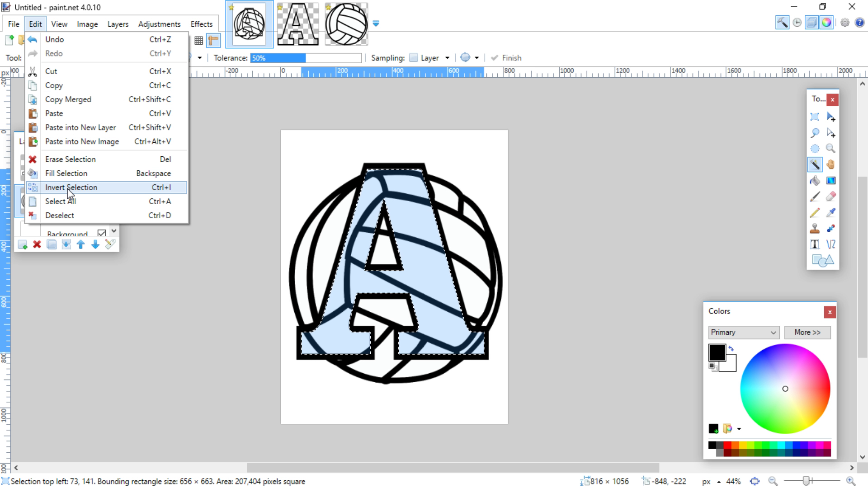The width and height of the screenshot is (868, 488).
Task: Click the Delete Layer red X icon
Action: 37,244
